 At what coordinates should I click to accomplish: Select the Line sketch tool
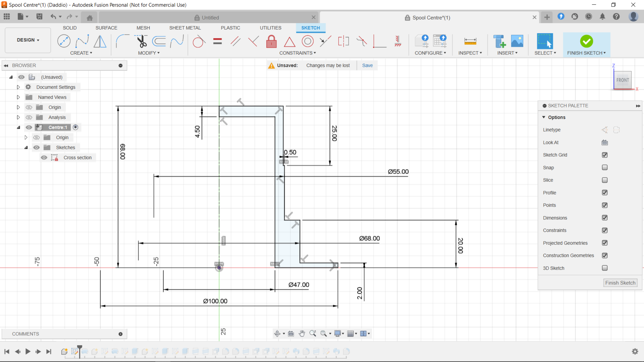pos(64,41)
